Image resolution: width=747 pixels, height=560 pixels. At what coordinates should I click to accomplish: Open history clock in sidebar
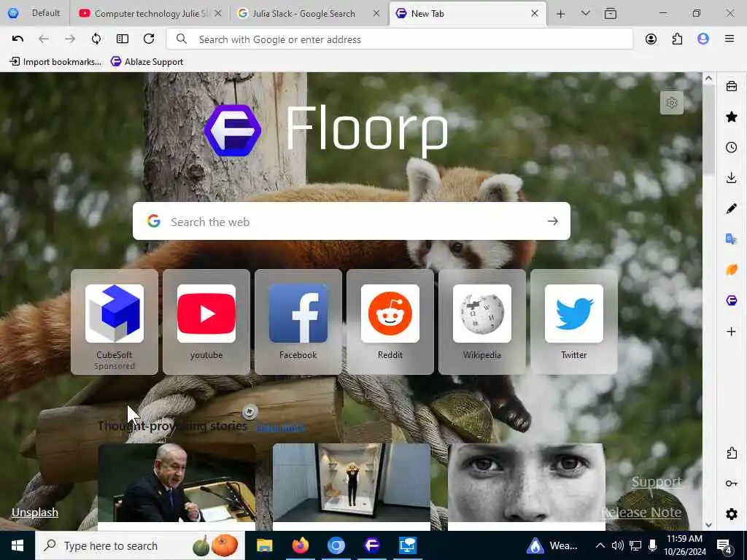(731, 147)
